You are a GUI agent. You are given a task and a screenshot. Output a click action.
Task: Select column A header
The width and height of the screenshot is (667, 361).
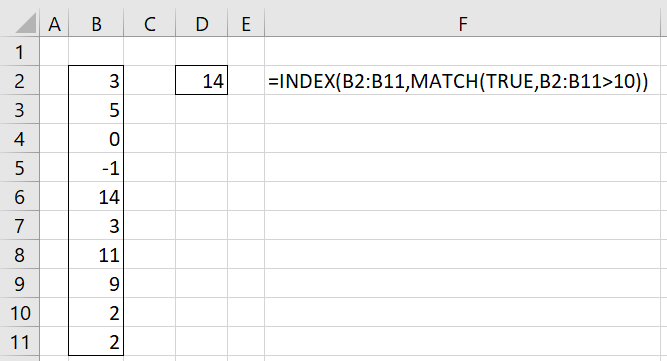[54, 24]
